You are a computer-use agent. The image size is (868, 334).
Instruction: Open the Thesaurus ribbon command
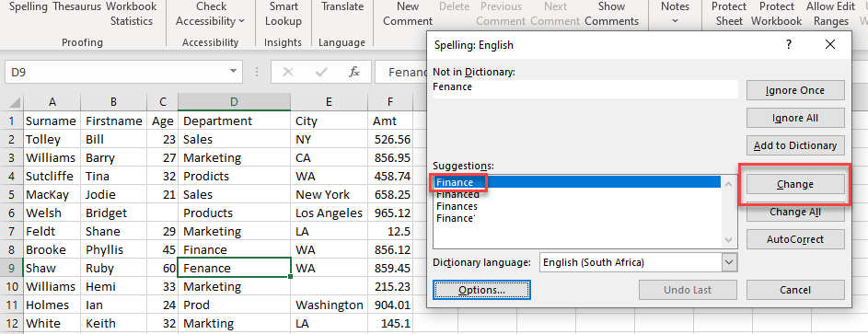coord(78,7)
